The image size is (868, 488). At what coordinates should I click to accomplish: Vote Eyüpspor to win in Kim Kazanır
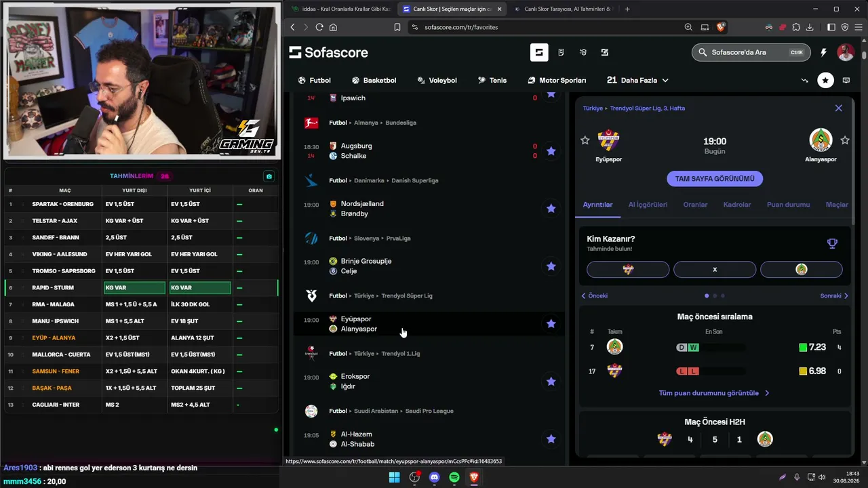click(x=628, y=269)
